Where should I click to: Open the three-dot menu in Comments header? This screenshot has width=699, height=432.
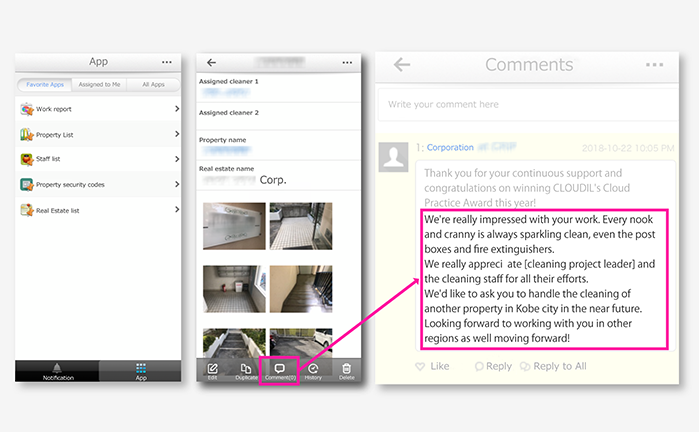655,64
